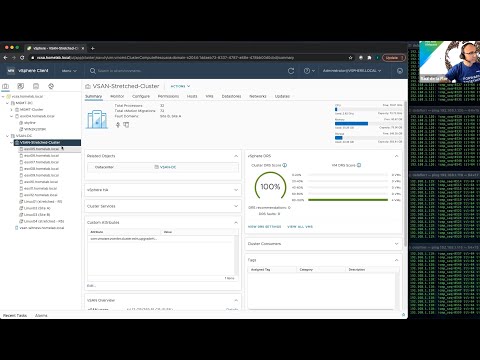Viewport: 480px width, 360px height.
Task: Select esxi05 host in the tree
Action: [41, 149]
